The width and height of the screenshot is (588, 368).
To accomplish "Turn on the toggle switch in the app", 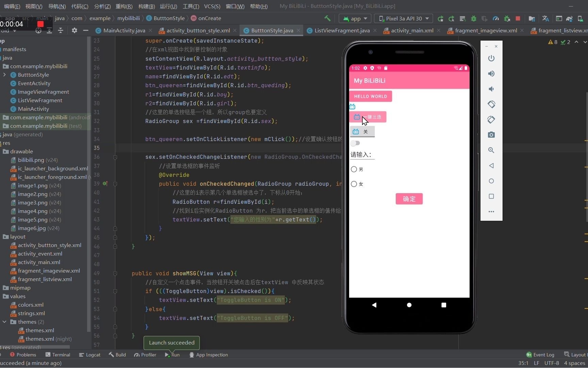I will (x=355, y=143).
